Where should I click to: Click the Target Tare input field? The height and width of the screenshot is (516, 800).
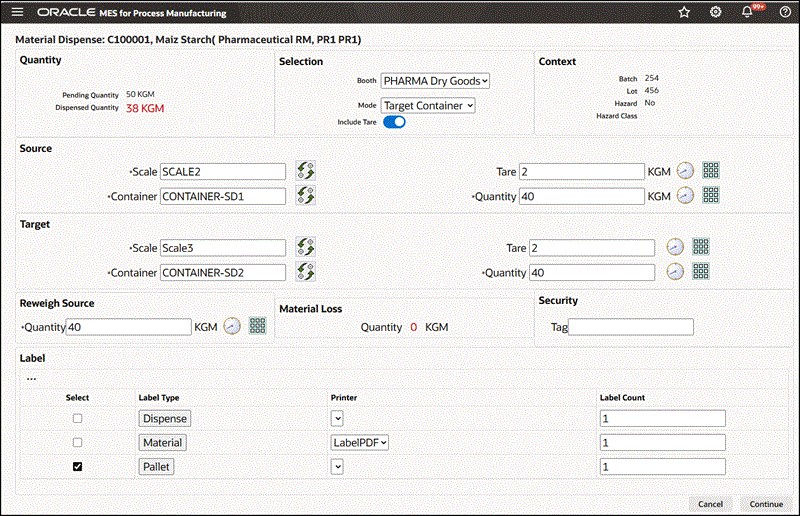[x=592, y=248]
